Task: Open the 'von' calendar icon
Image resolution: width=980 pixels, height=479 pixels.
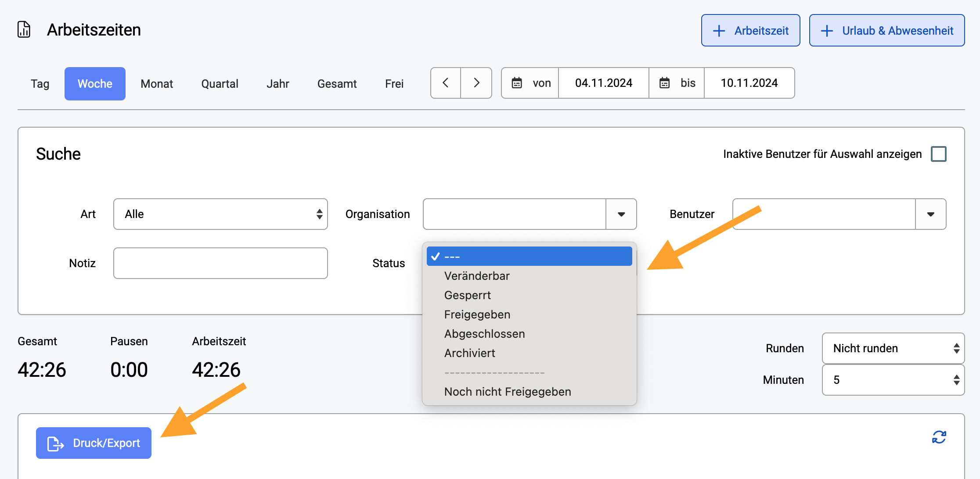Action: point(517,83)
